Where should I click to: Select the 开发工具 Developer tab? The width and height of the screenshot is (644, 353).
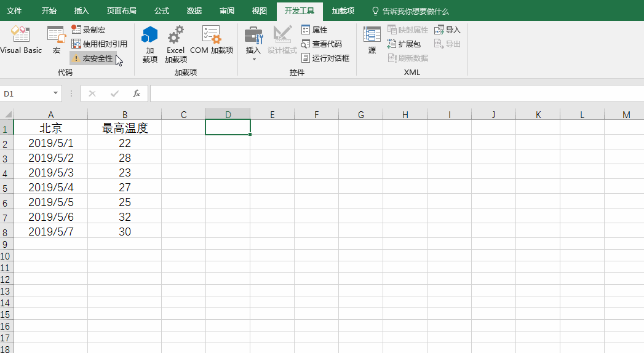[x=300, y=11]
